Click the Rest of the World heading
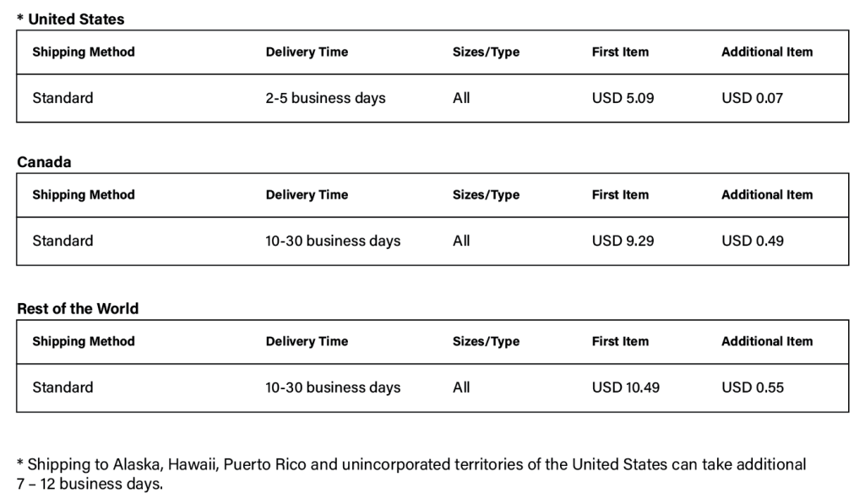 coord(78,309)
